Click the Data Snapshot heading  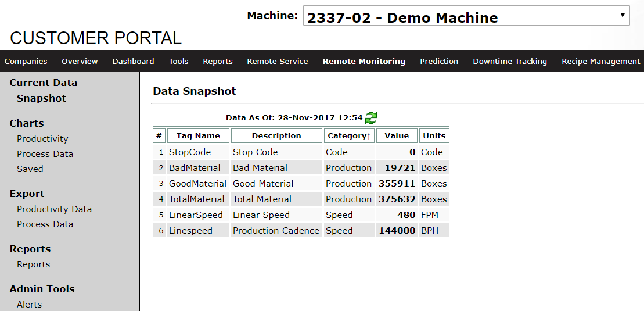[x=195, y=91]
